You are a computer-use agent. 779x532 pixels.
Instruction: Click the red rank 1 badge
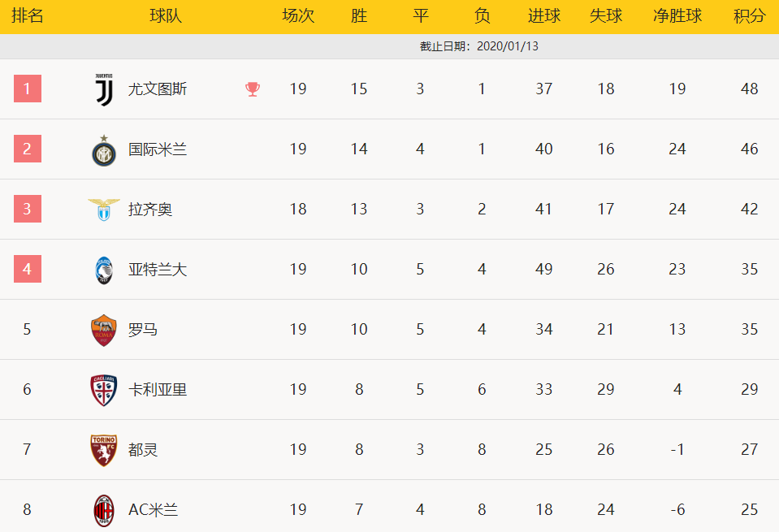pyautogui.click(x=28, y=89)
